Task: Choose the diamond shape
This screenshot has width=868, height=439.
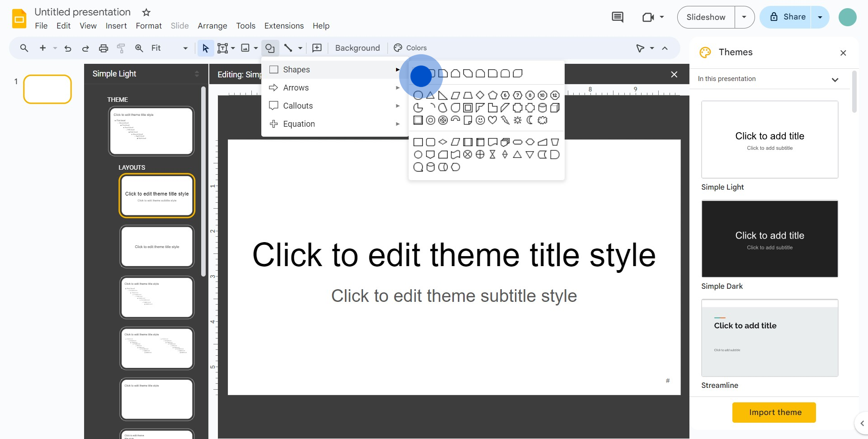Action: coord(480,95)
